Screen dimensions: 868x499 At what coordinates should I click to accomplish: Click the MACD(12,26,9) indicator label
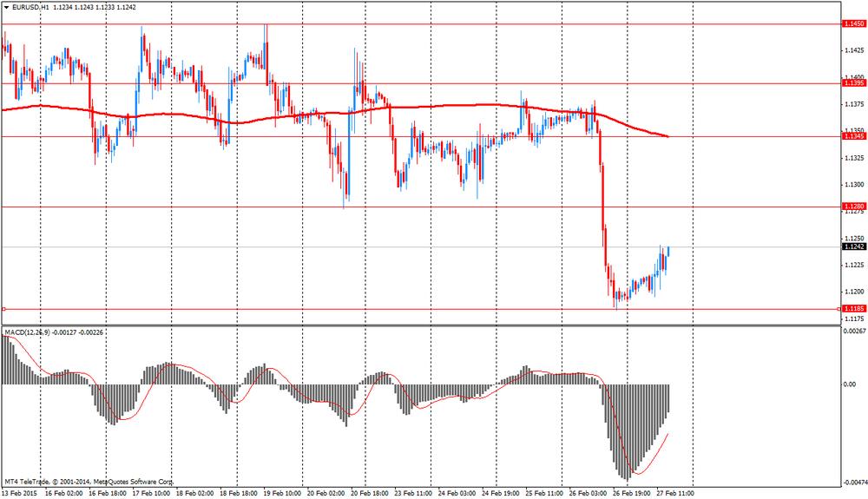click(x=27, y=332)
